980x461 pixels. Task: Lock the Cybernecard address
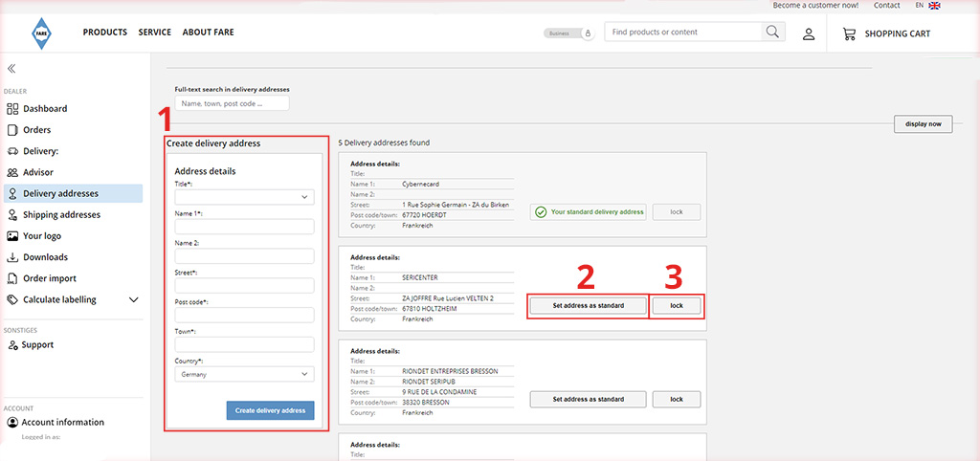[x=677, y=211]
